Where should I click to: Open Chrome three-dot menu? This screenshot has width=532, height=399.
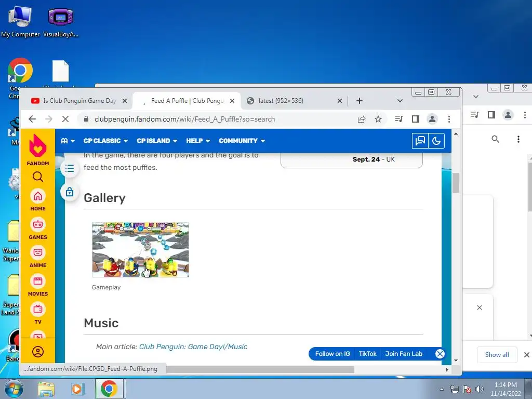449,119
